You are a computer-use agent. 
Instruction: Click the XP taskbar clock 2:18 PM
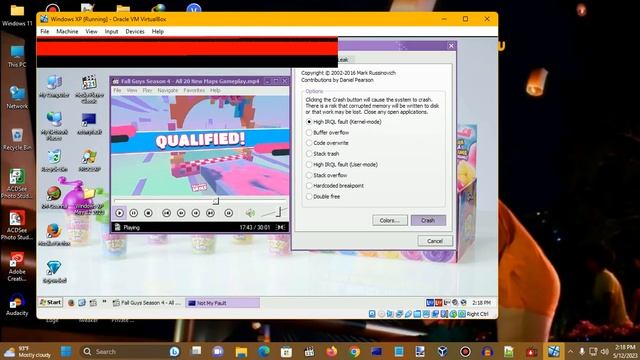[481, 303]
